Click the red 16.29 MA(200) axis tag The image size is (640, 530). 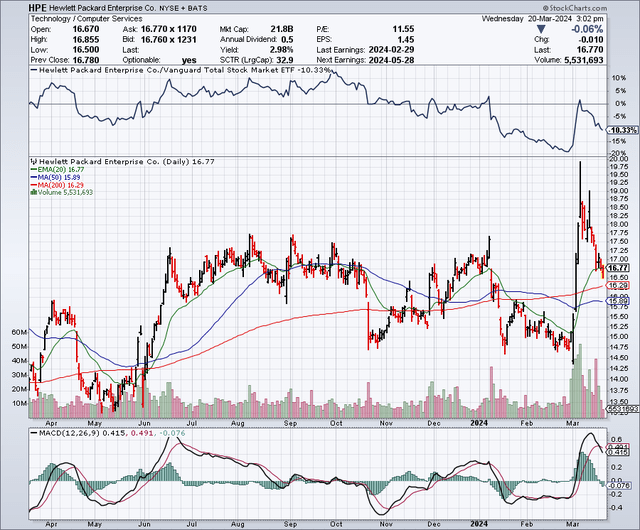[618, 285]
